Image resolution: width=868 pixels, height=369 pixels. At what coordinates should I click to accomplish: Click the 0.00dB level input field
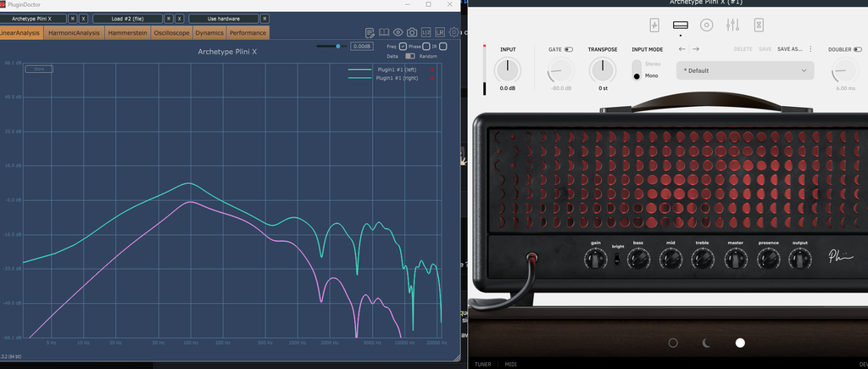[362, 47]
